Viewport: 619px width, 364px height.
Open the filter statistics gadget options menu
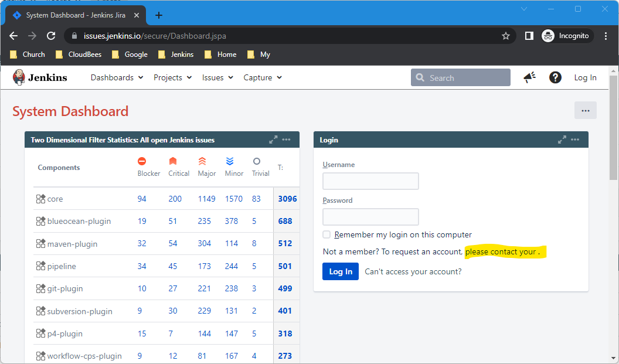[x=286, y=140]
